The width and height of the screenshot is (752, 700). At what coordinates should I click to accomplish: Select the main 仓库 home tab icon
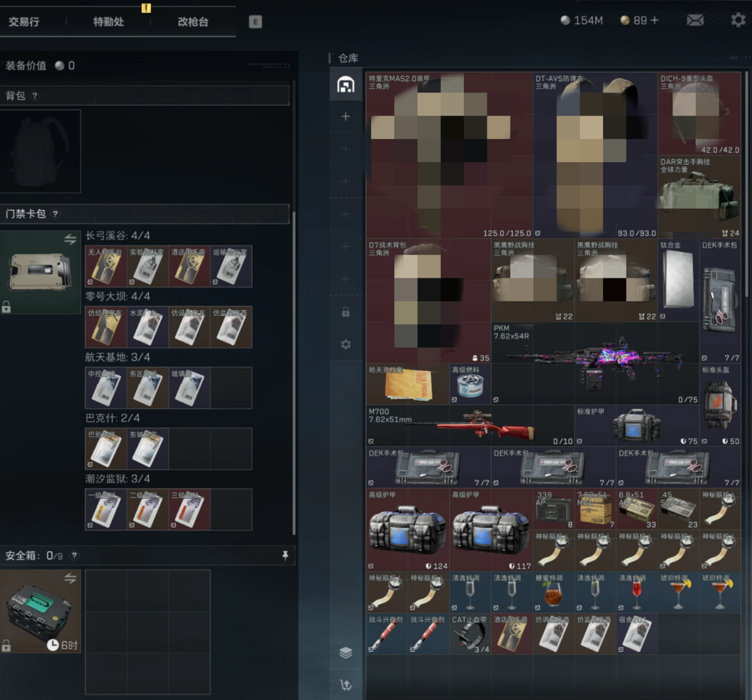pos(345,85)
